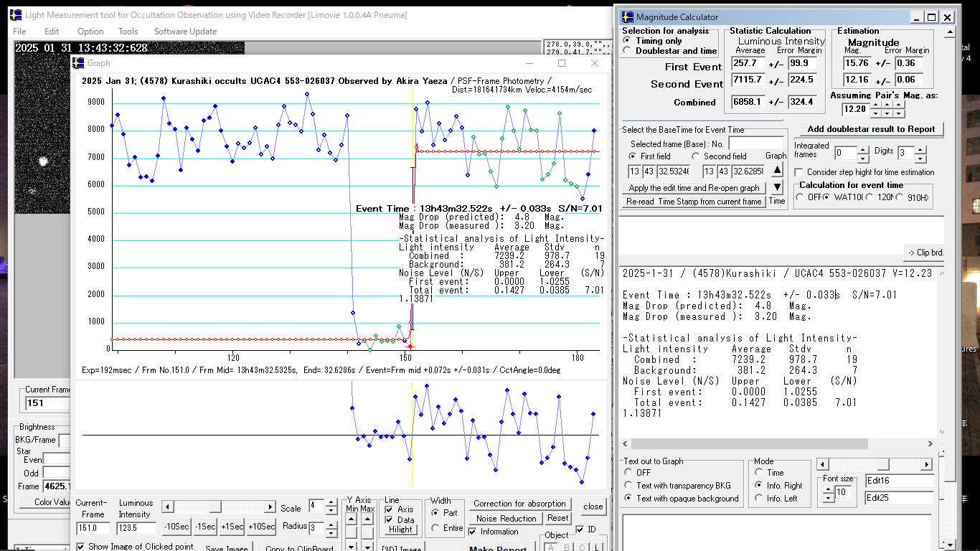
Task: Uncheck the Axis line checkbox
Action: pos(390,510)
